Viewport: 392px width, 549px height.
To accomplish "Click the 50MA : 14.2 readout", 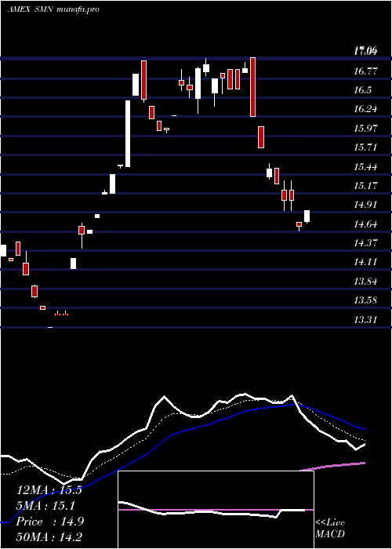I will click(49, 537).
